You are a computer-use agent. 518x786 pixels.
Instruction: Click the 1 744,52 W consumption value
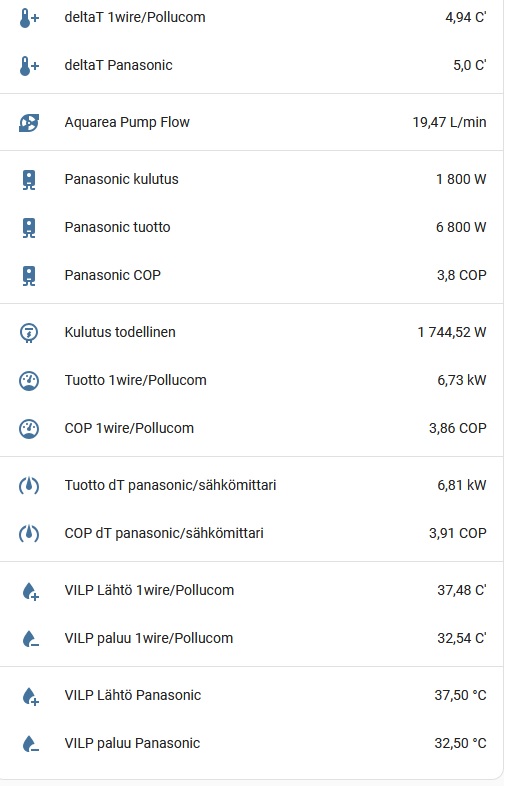(452, 332)
